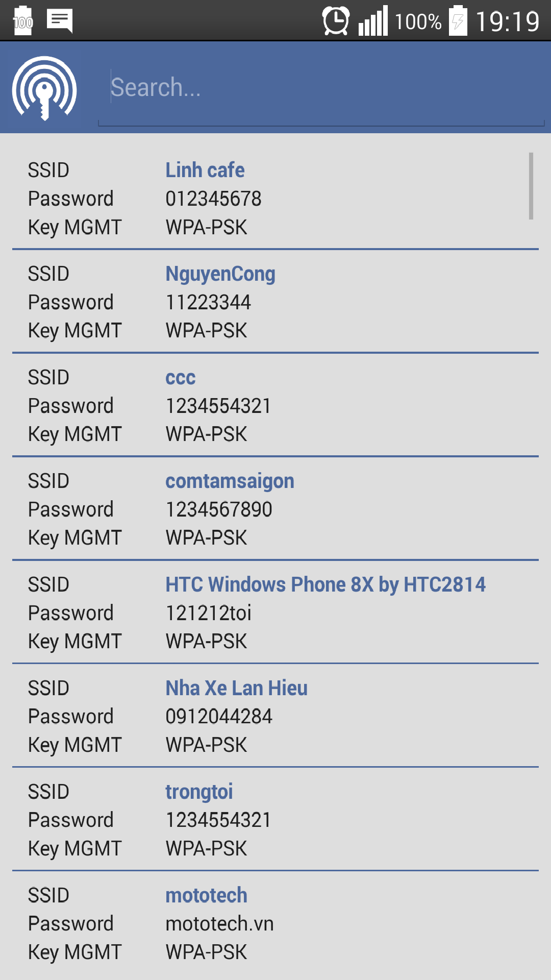Viewport: 551px width, 980px height.
Task: Click the list scrollbar handle
Action: [x=531, y=186]
